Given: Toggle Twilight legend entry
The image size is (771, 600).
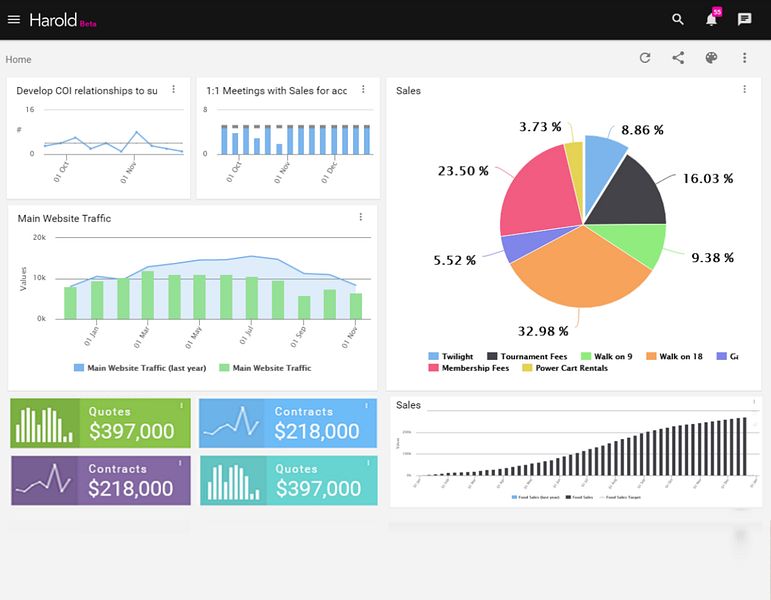Looking at the screenshot, I should tap(451, 357).
